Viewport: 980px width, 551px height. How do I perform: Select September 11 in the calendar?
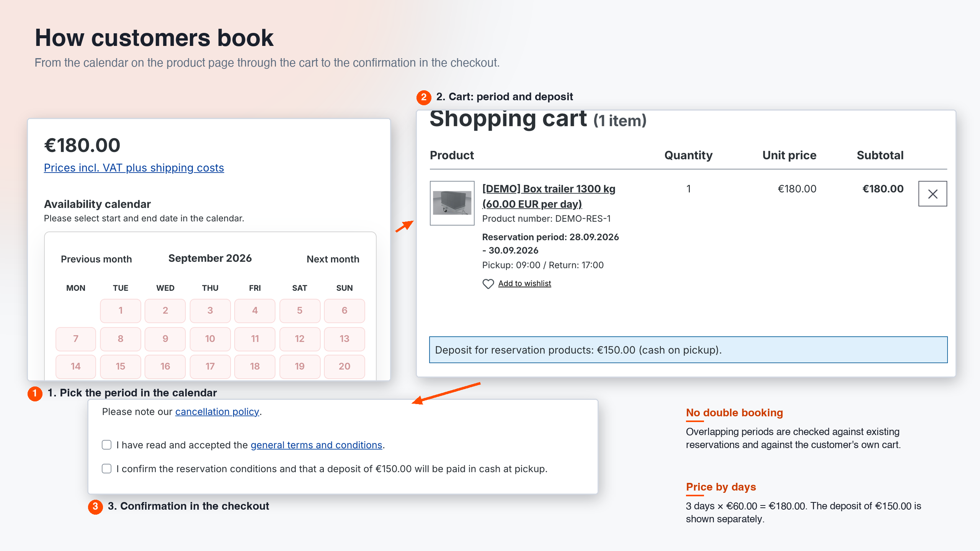tap(255, 339)
